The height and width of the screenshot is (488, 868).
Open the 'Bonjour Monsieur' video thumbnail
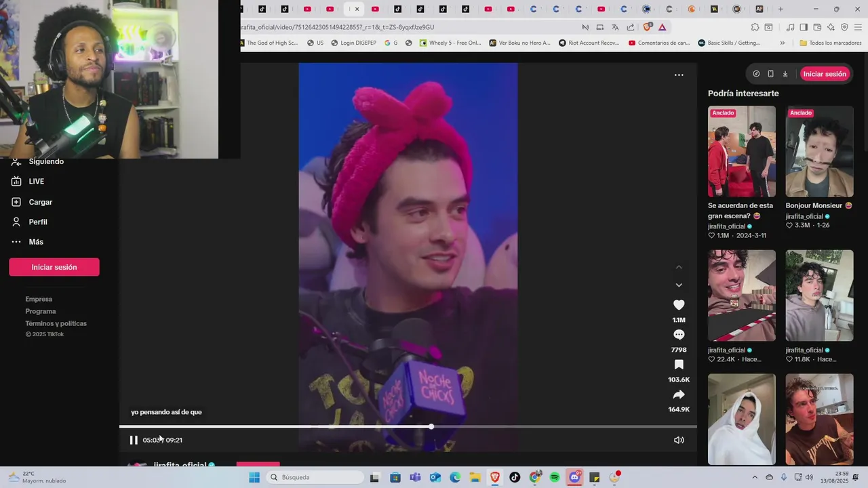[x=819, y=152]
